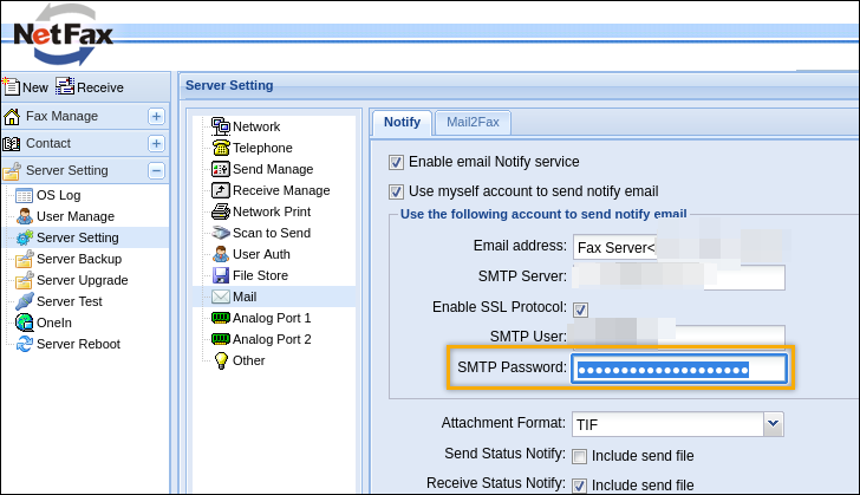The image size is (860, 496).
Task: Toggle Enable email Notify service checkbox
Action: pyautogui.click(x=397, y=162)
